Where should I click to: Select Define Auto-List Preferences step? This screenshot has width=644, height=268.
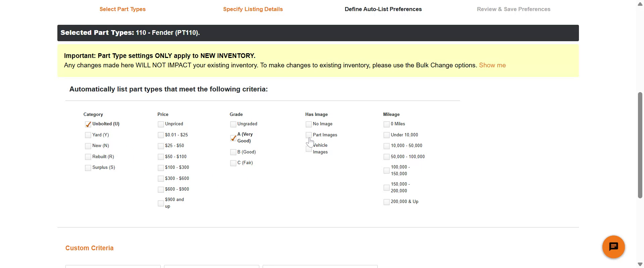(x=383, y=9)
